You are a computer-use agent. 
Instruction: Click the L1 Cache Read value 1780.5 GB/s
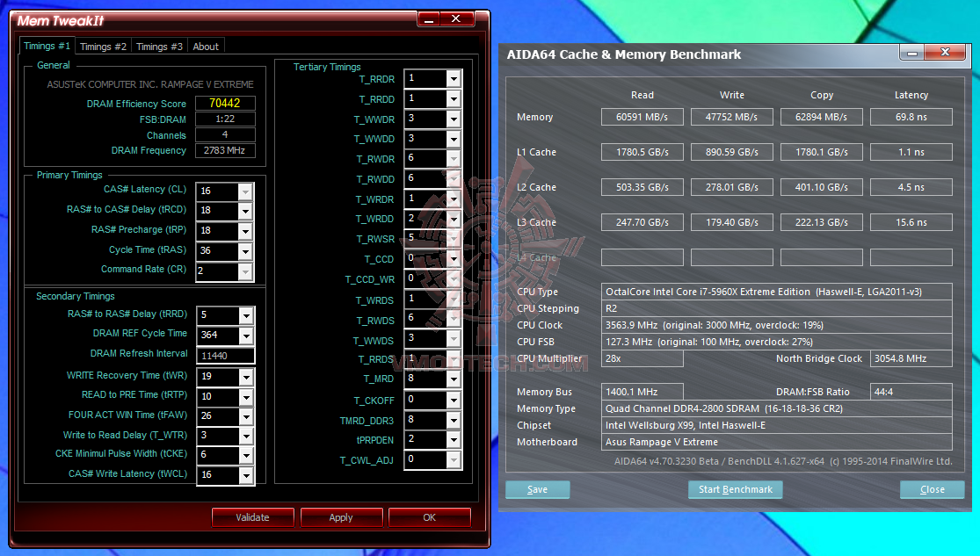coord(642,152)
